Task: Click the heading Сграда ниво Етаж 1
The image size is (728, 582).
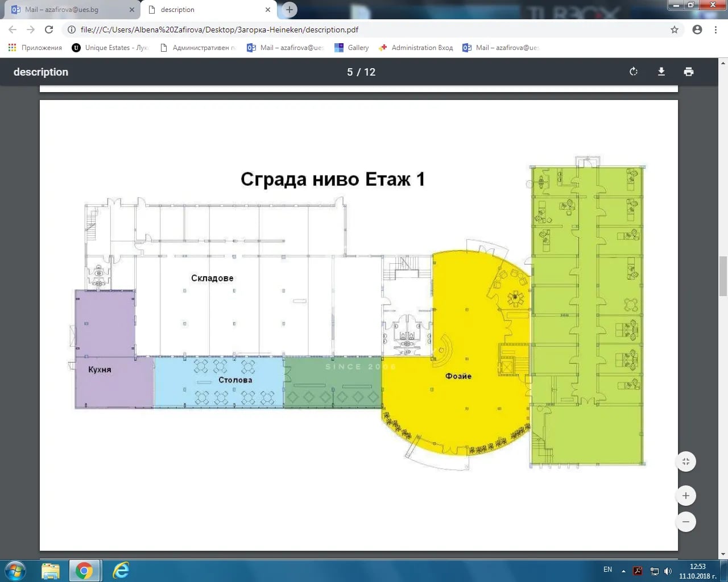Action: 333,179
